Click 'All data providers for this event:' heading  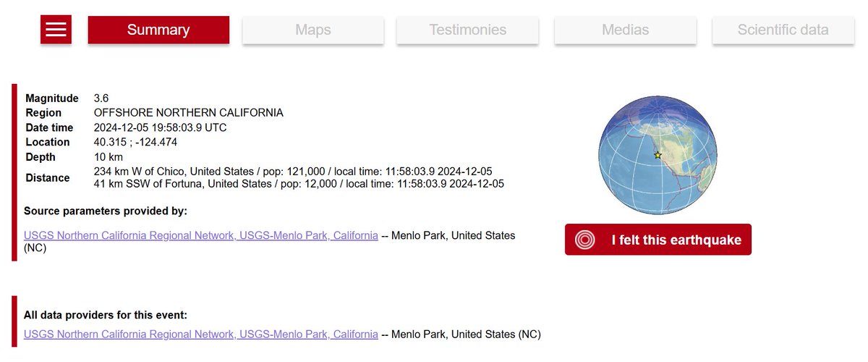click(106, 315)
